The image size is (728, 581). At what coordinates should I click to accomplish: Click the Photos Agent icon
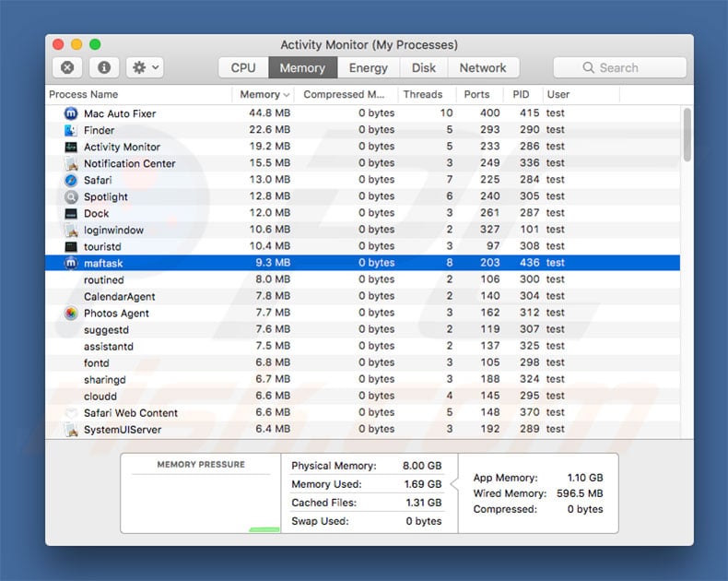pyautogui.click(x=71, y=314)
